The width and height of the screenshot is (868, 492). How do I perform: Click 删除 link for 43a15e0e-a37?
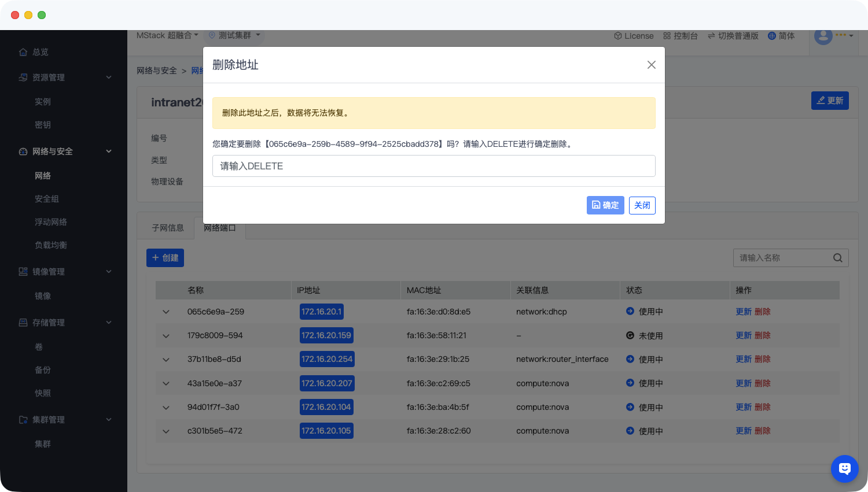point(762,383)
